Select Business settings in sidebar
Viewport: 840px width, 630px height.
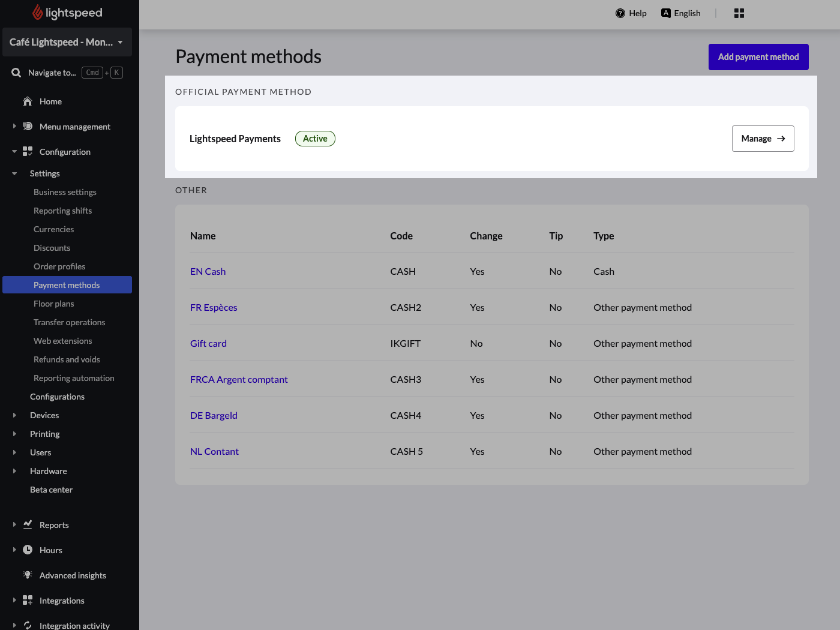[65, 192]
